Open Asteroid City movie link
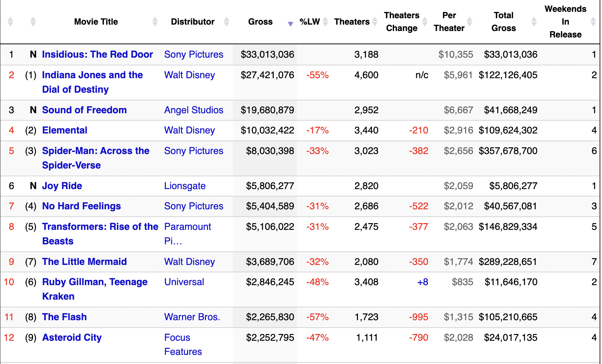 (72, 338)
